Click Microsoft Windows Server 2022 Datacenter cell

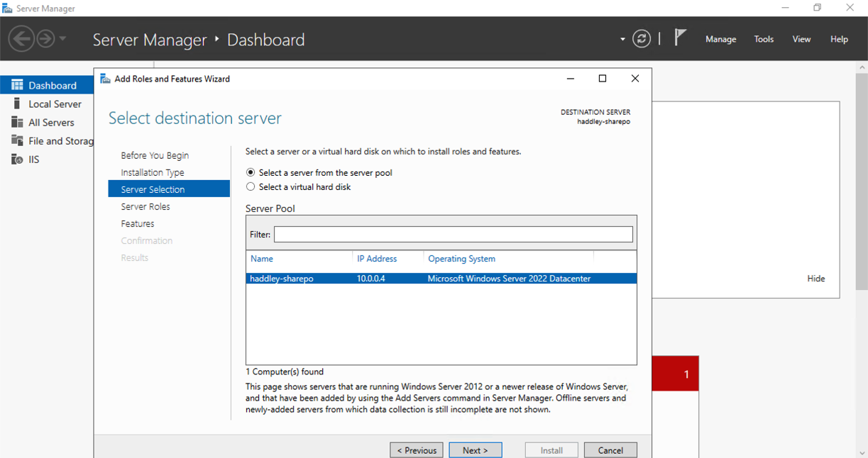[x=509, y=279]
